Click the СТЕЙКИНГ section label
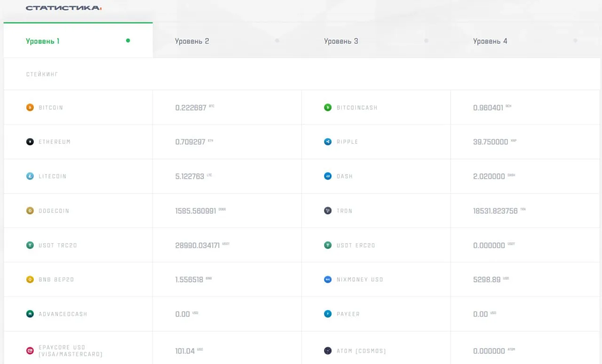The height and width of the screenshot is (364, 602). pos(42,74)
